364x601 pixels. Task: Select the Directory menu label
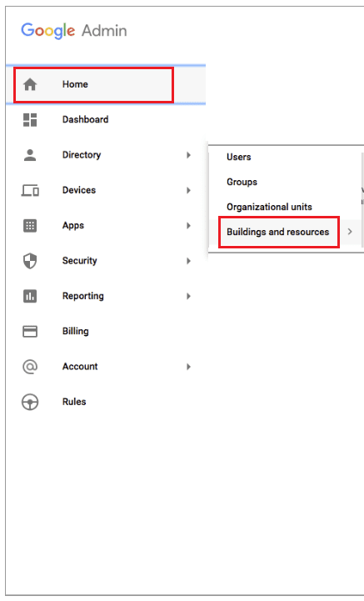tap(82, 155)
